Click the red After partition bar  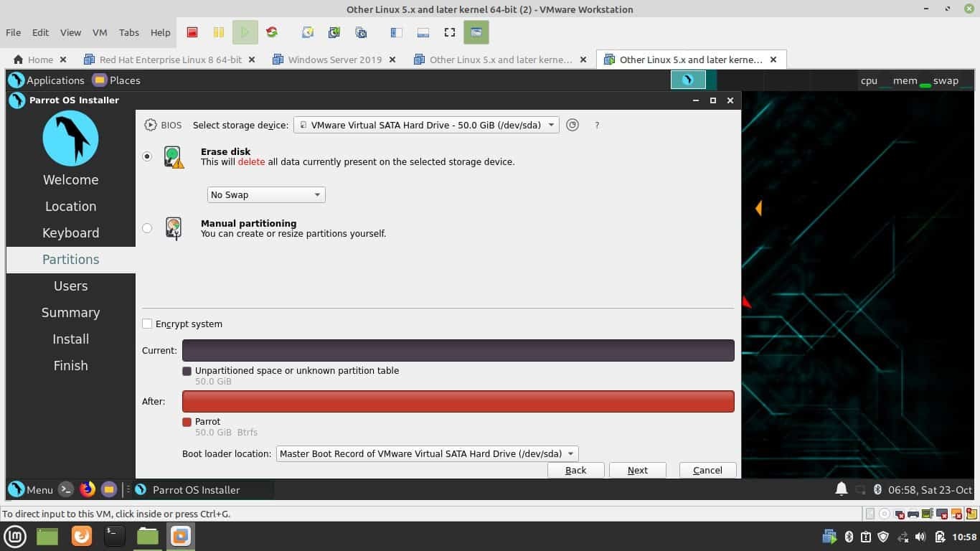click(x=458, y=401)
